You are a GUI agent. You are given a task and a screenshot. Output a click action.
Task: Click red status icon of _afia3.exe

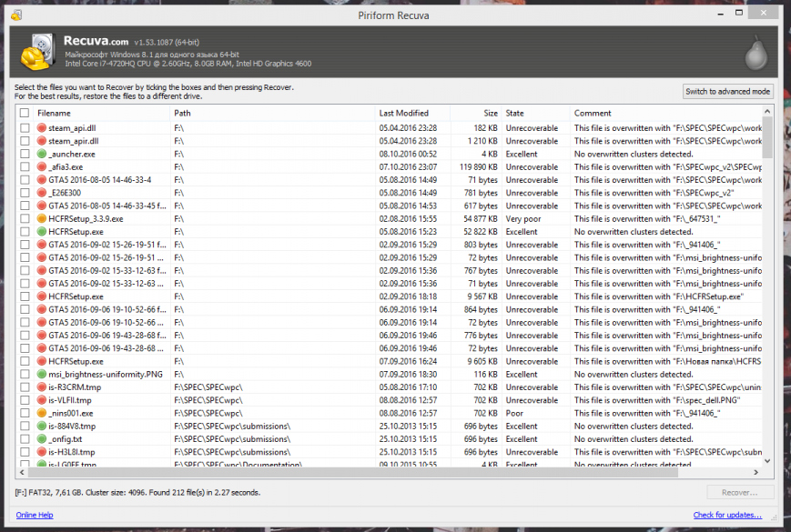click(42, 166)
